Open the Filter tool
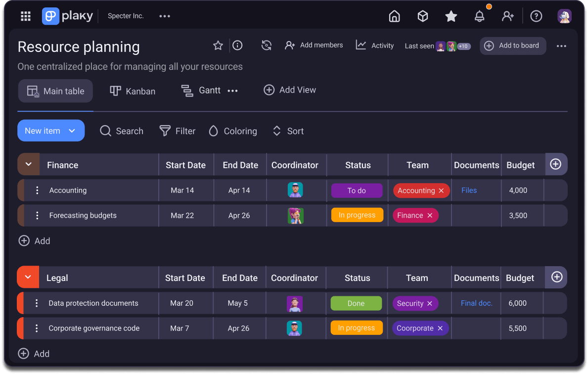 point(178,131)
